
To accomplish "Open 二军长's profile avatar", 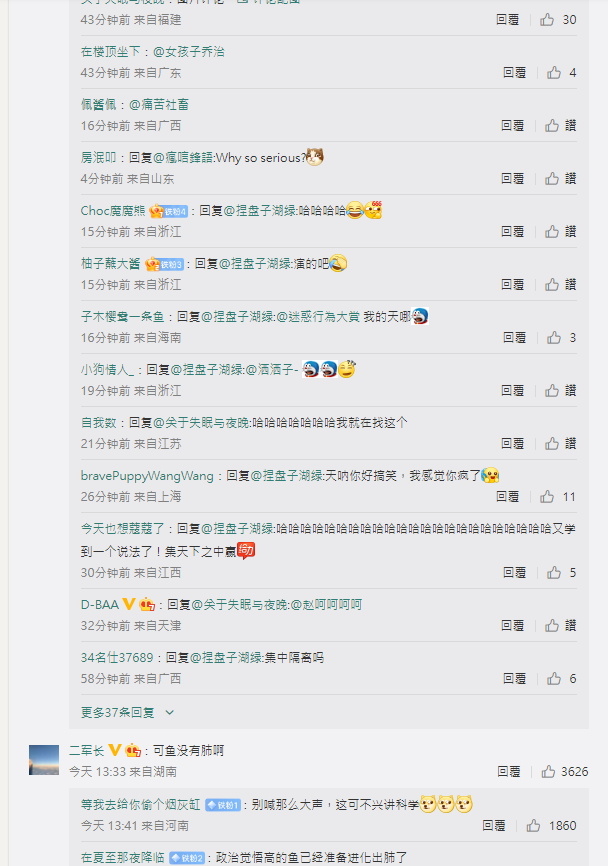I will pos(44,760).
